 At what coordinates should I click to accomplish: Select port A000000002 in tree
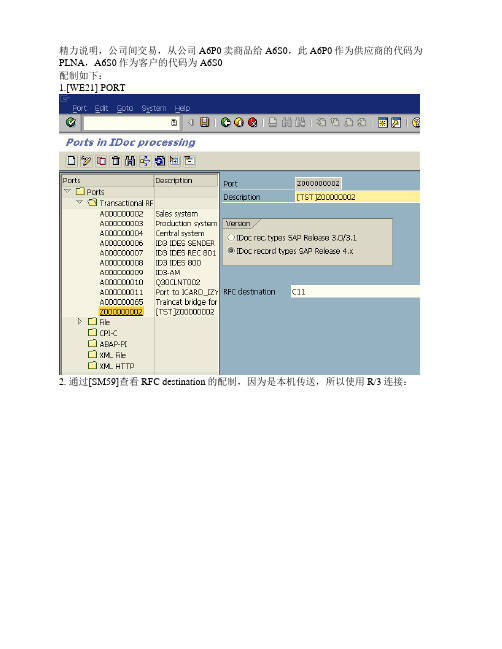[121, 214]
